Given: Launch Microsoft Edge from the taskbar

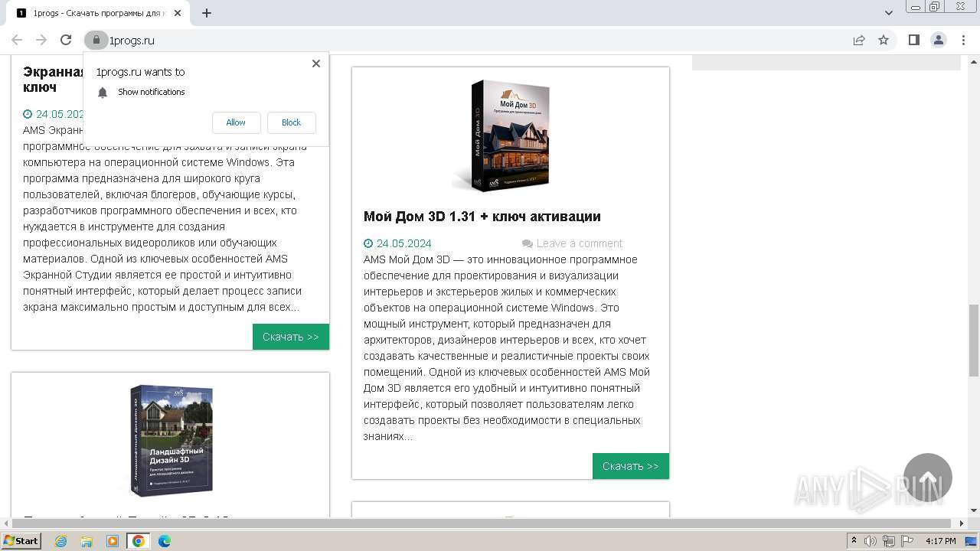Looking at the screenshot, I should [x=164, y=541].
